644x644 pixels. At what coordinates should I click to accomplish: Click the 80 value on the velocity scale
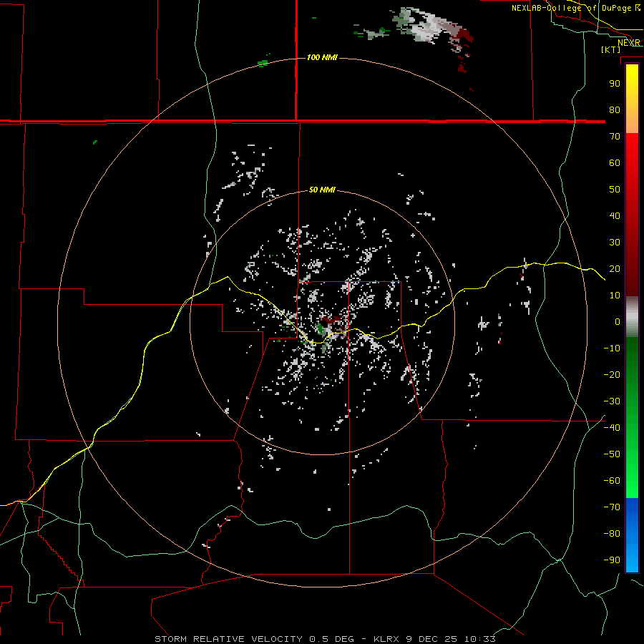(x=615, y=110)
